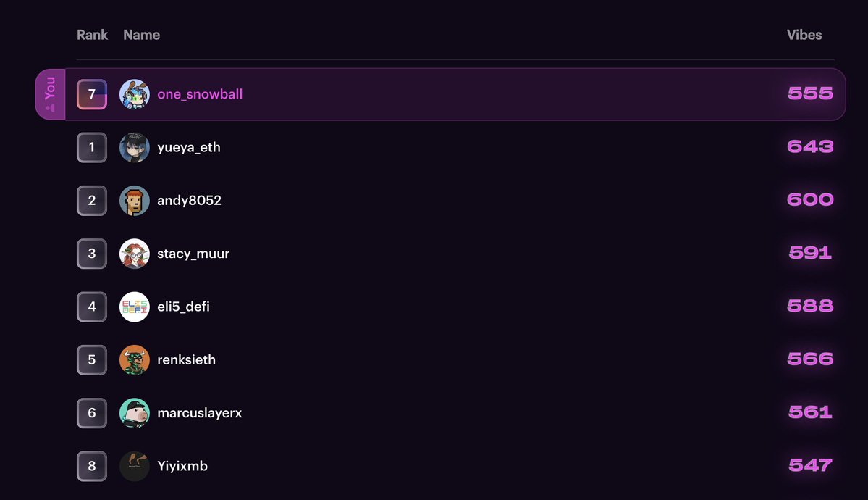
Task: Open the one_snowball profile name
Action: (x=200, y=94)
